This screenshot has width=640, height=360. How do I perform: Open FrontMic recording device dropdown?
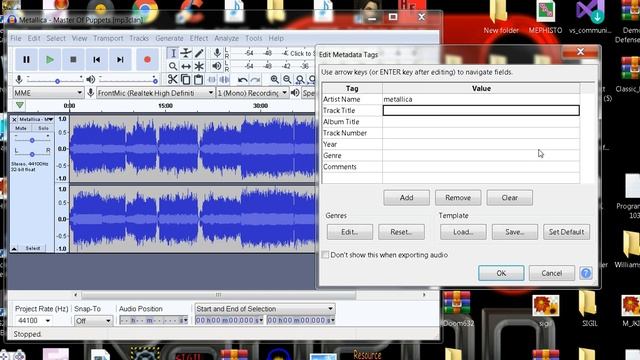156,93
